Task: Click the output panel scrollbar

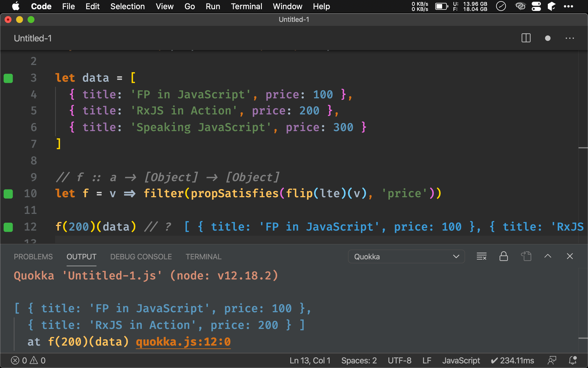Action: (x=583, y=310)
